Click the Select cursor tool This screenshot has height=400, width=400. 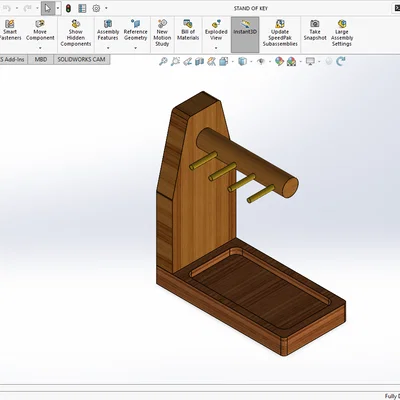pos(48,8)
